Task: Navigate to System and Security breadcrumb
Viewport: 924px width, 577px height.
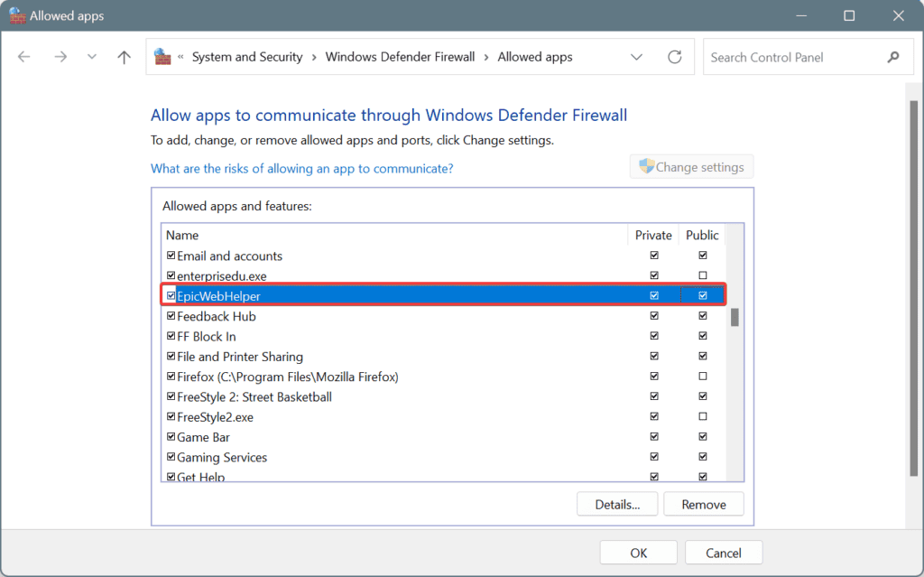Action: (246, 57)
